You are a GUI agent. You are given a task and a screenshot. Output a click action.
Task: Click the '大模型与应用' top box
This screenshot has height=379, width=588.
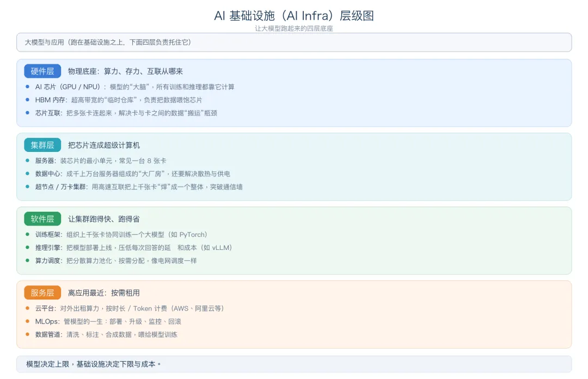(x=294, y=42)
